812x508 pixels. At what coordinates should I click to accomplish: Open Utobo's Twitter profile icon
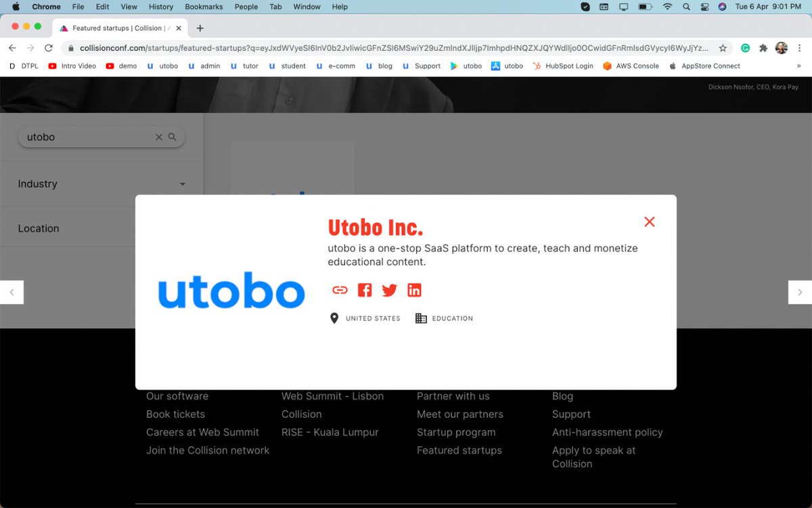click(x=389, y=291)
